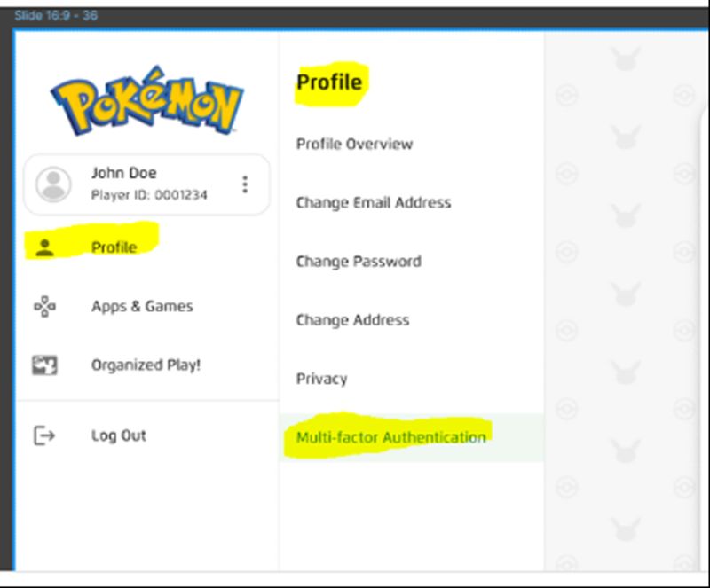Open Change Email Address
The width and height of the screenshot is (710, 588).
coord(374,202)
